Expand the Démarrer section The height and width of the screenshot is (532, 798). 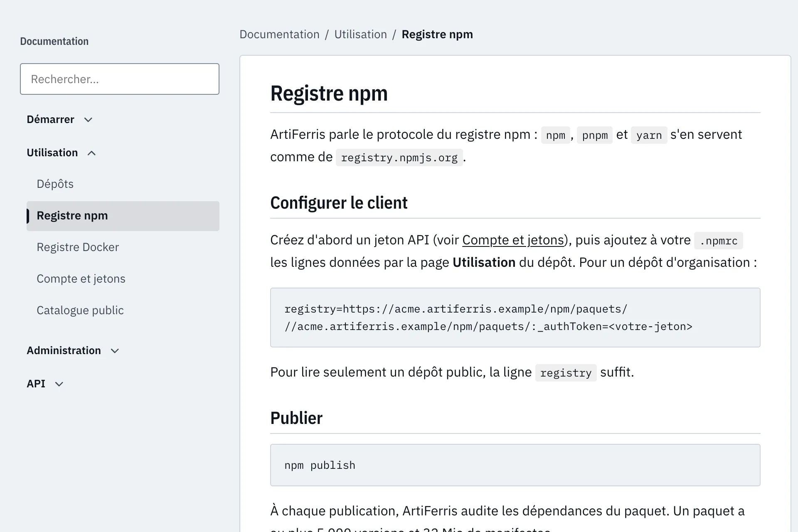(x=60, y=120)
